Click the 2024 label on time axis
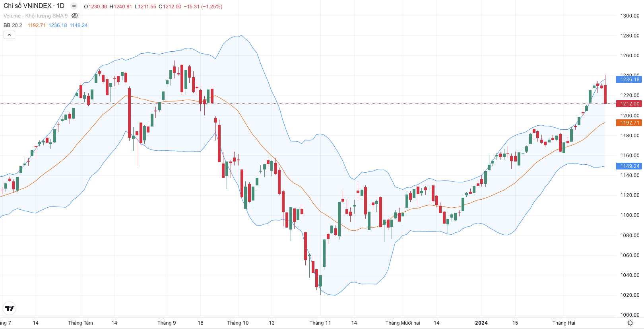Viewport: 644px width, 329px height. [x=481, y=323]
